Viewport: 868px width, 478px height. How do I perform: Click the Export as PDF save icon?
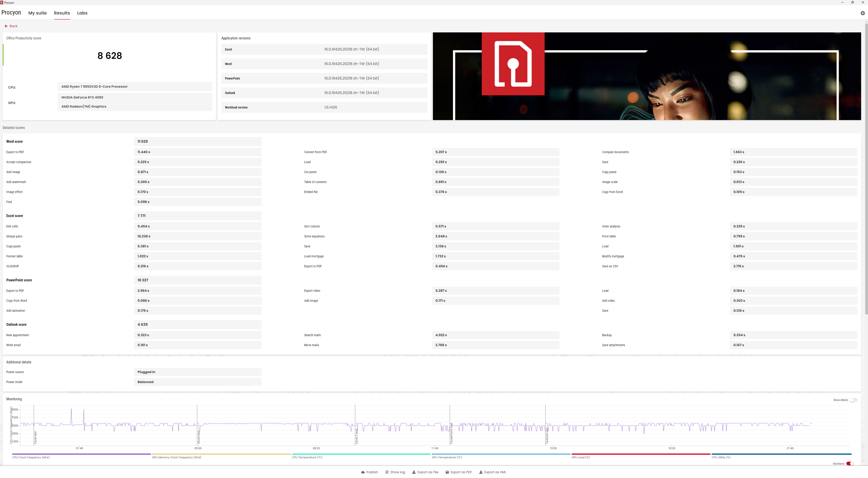(447, 472)
